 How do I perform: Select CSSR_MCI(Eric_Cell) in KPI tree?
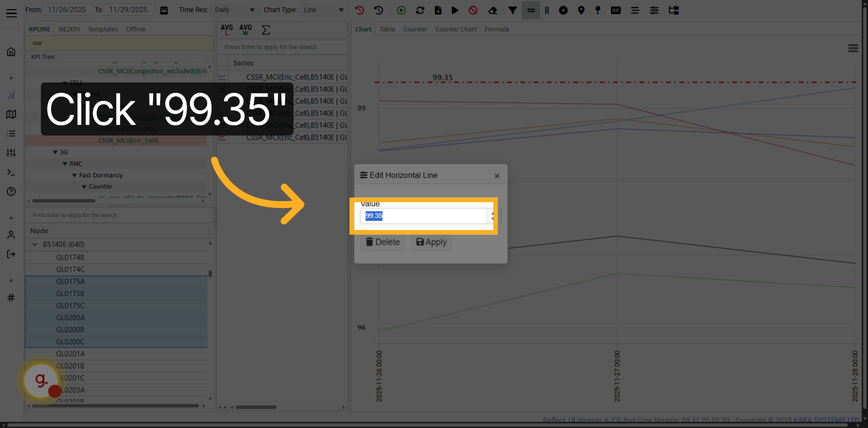pos(128,141)
